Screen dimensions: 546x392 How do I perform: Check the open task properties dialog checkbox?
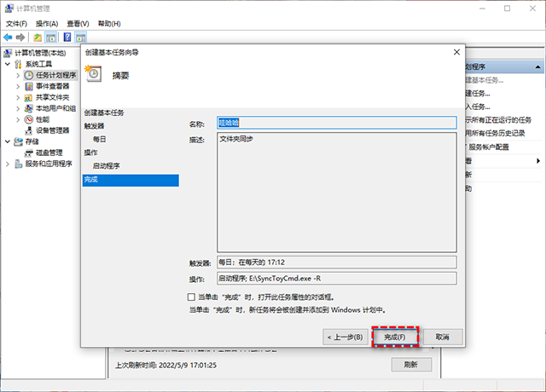(191, 297)
